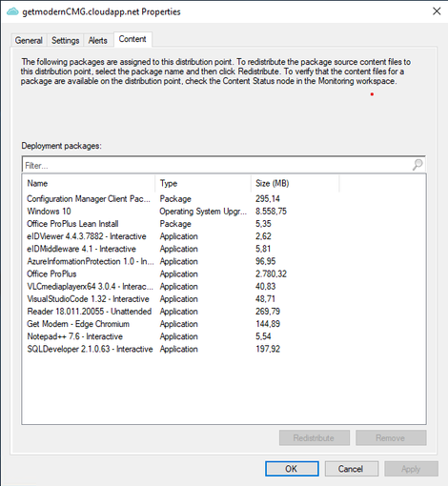The width and height of the screenshot is (448, 486).
Task: Click the size value 197,92
Action: (x=268, y=349)
